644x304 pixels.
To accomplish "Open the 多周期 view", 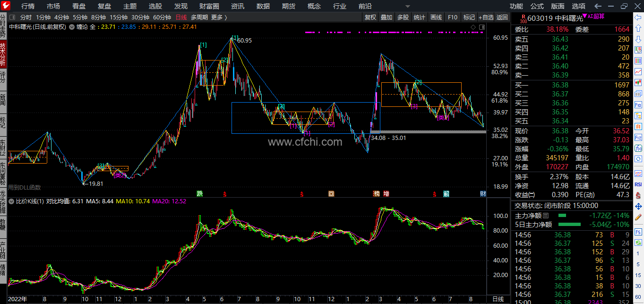I will (199, 17).
